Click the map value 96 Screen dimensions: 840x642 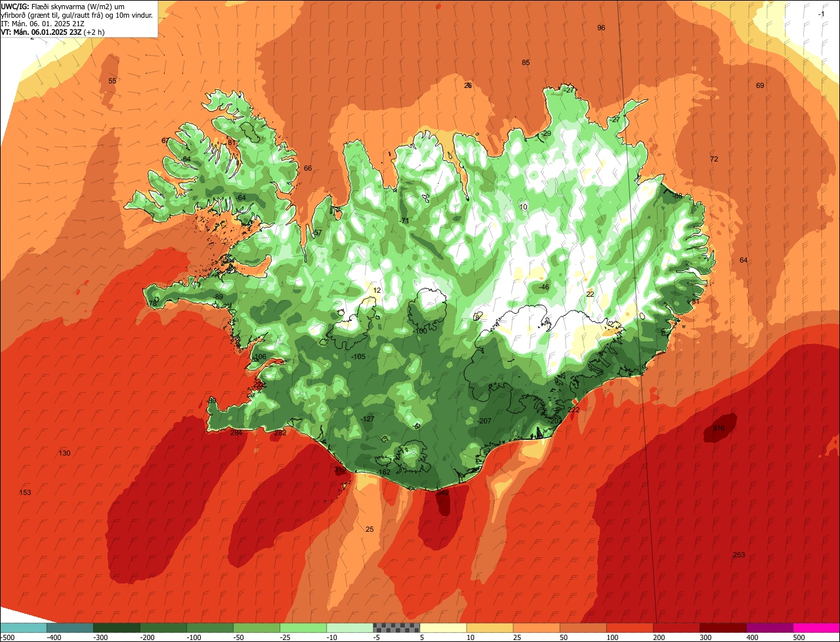point(601,28)
